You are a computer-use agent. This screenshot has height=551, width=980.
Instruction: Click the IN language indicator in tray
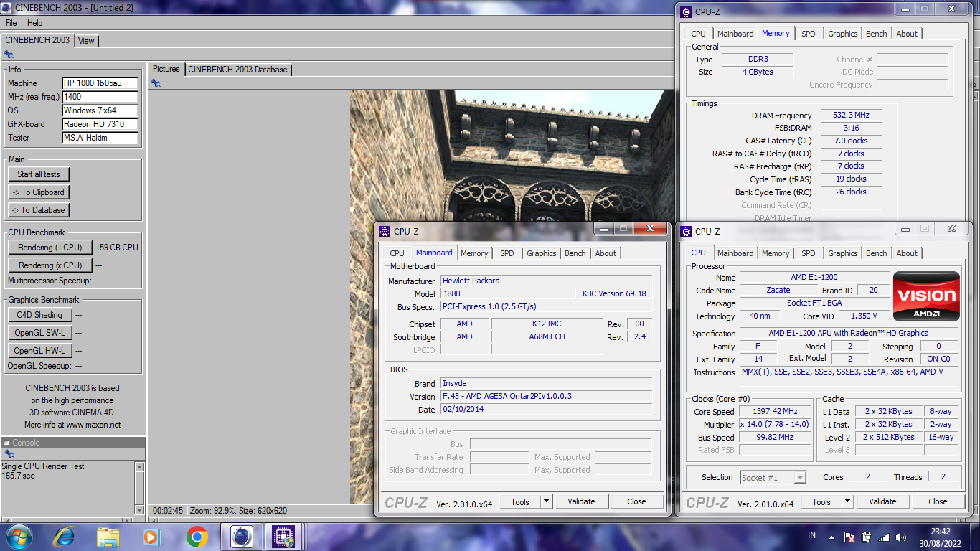click(x=811, y=536)
